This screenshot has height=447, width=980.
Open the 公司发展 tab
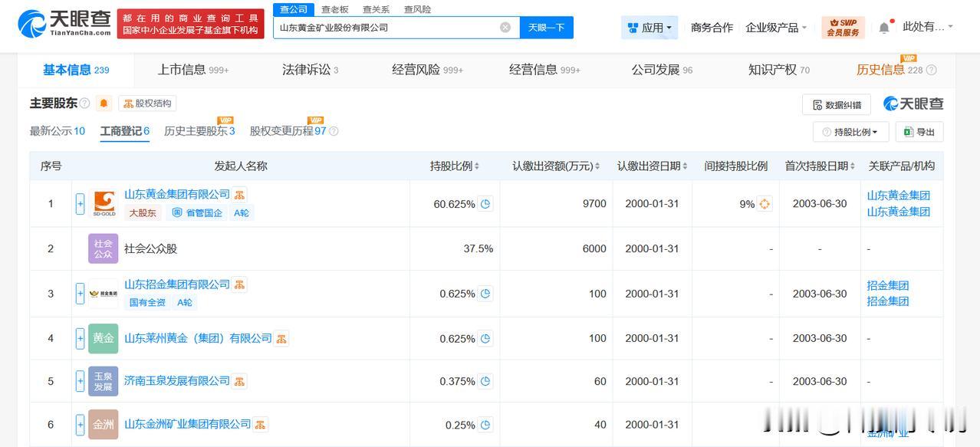pos(662,70)
